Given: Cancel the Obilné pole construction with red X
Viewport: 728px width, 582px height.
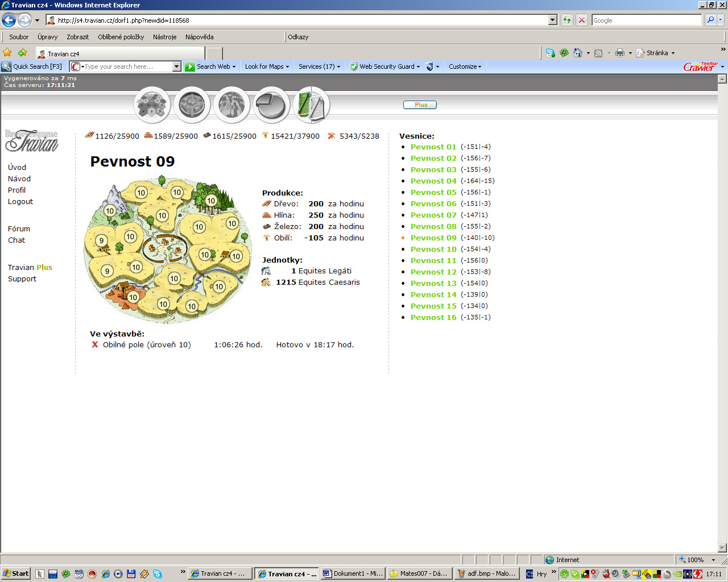Looking at the screenshot, I should (x=95, y=344).
